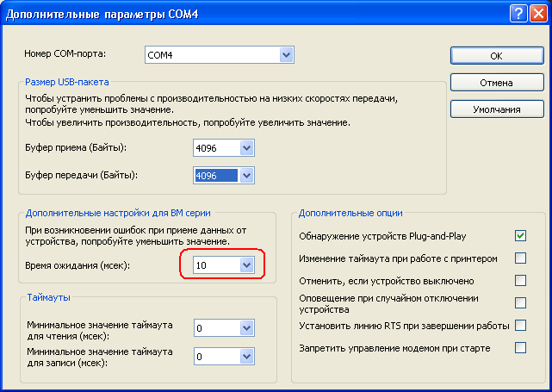The width and height of the screenshot is (552, 392).
Task: Enable notification on accidental device disconnect
Action: (x=520, y=302)
